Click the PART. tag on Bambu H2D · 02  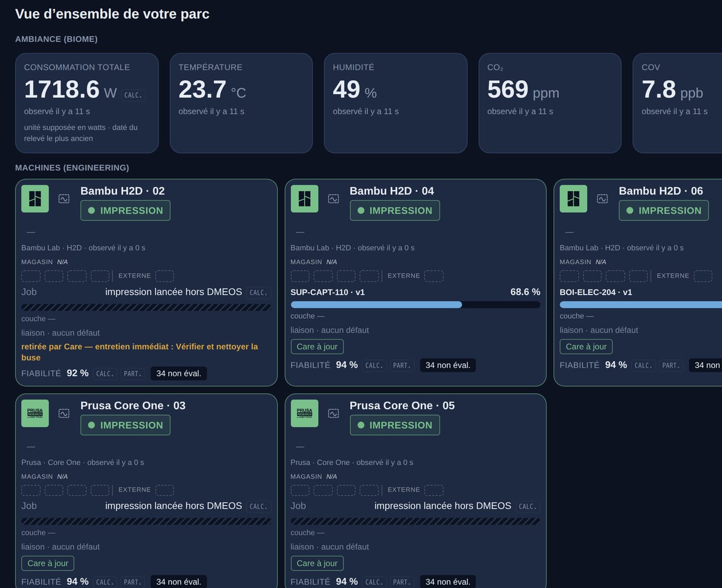(x=133, y=374)
